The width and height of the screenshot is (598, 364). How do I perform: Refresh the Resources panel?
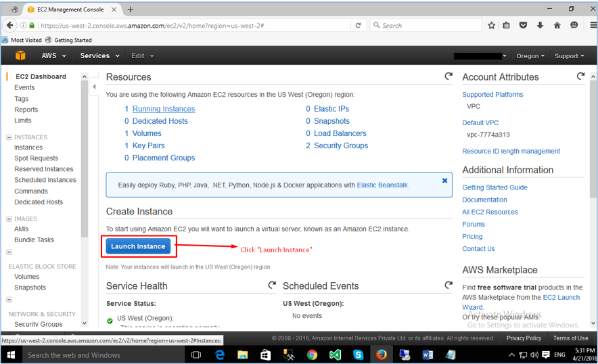point(448,76)
